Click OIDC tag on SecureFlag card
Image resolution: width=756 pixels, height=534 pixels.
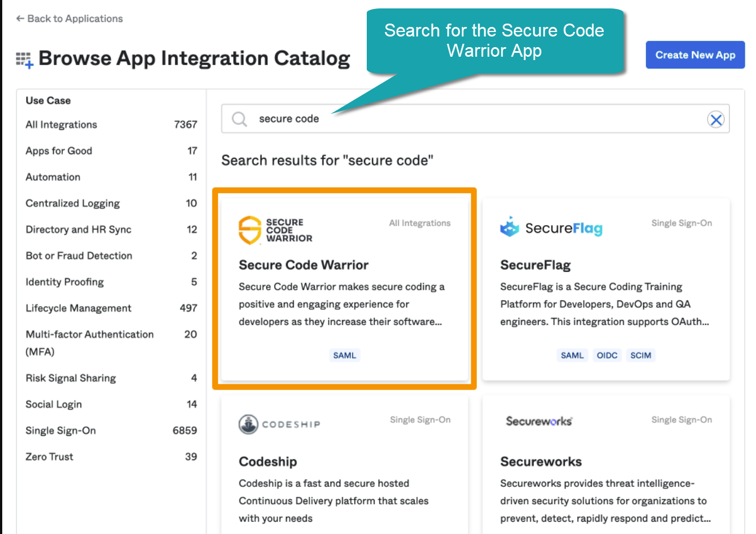point(607,355)
